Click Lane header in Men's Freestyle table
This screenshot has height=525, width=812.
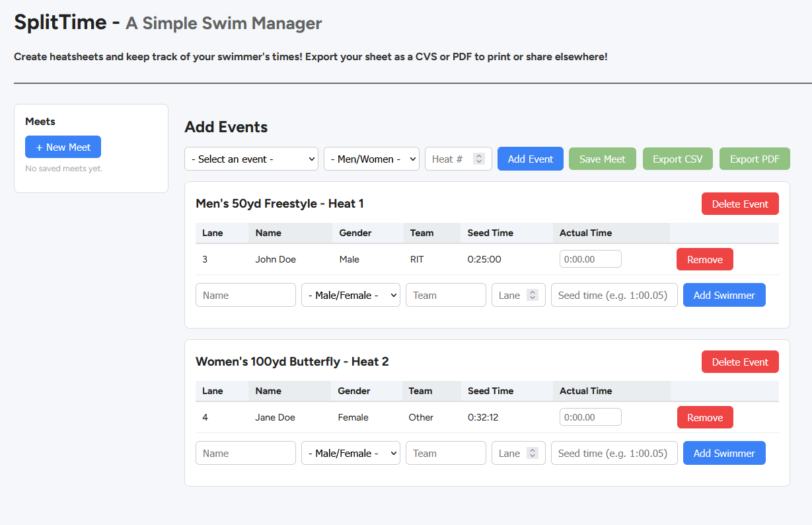(x=213, y=233)
